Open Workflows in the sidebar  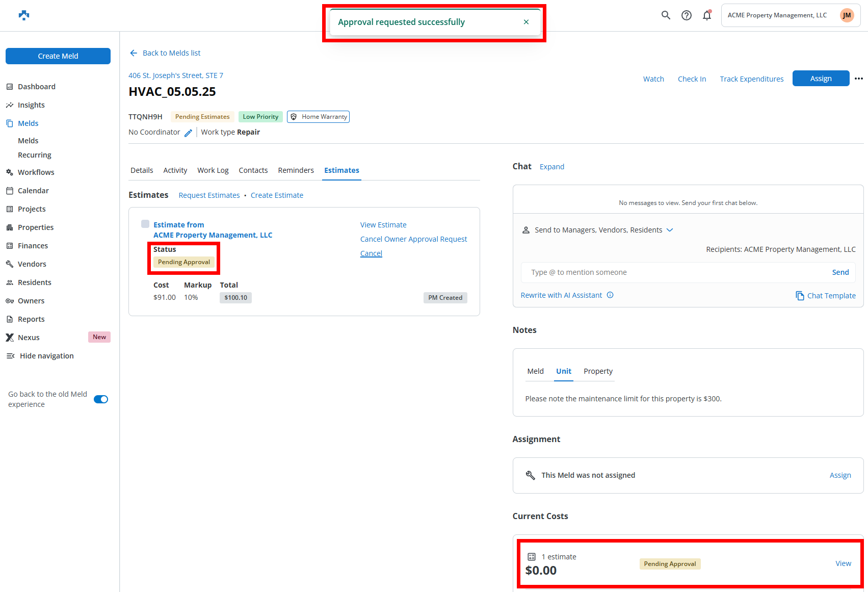(36, 172)
